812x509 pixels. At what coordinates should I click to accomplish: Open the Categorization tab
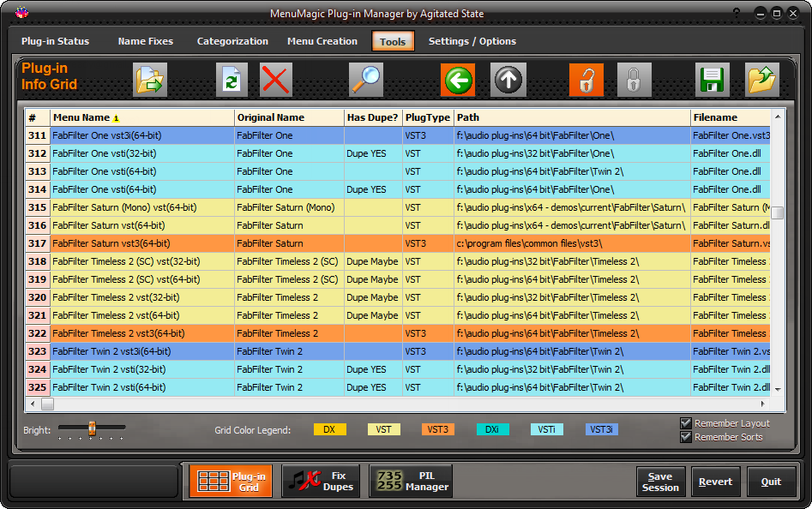[232, 41]
